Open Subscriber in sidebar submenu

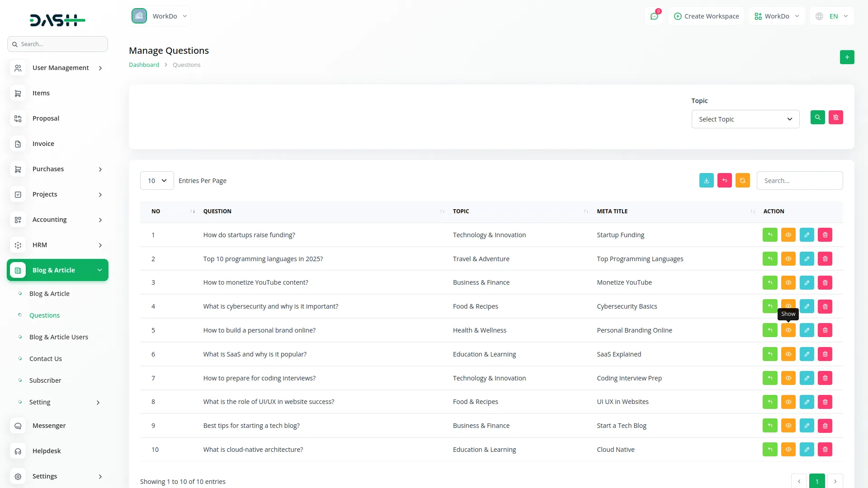(45, 380)
